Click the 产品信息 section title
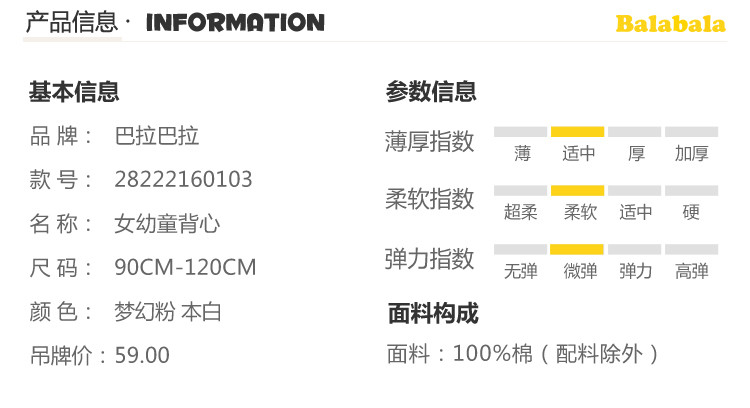750x408 pixels. 70,23
